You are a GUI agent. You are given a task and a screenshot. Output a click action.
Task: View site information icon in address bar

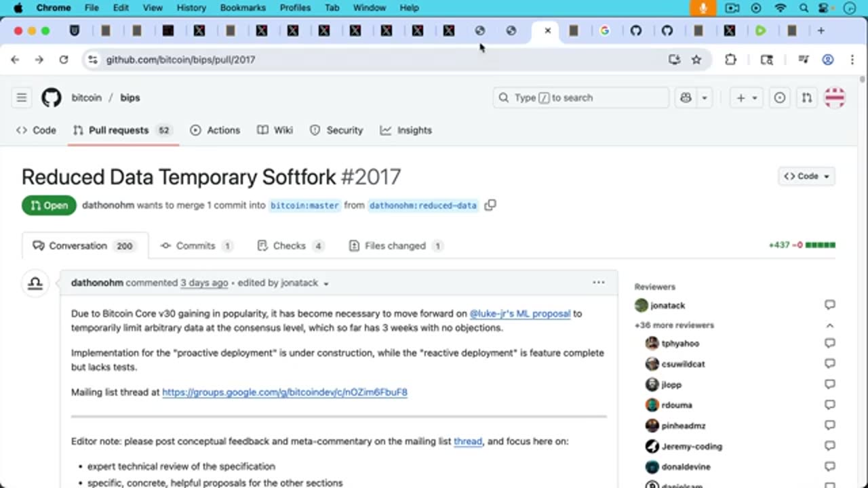point(93,60)
